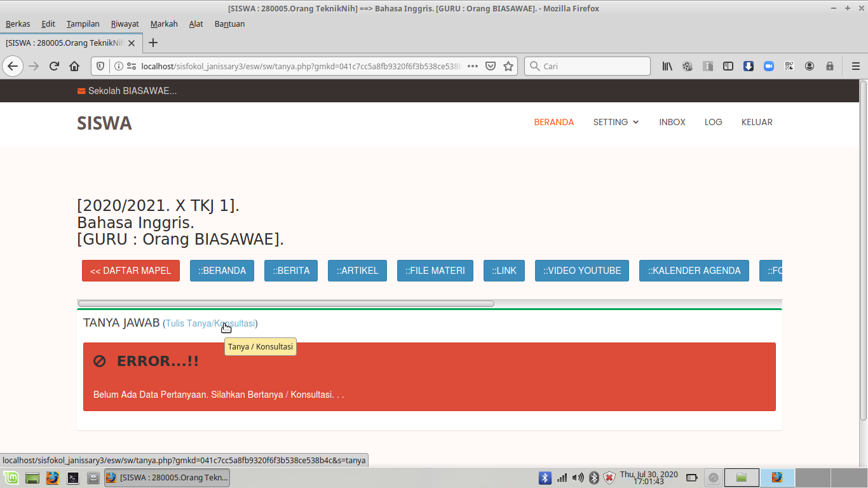Open the Tampilan menu
Image resolution: width=868 pixels, height=488 pixels.
[83, 24]
